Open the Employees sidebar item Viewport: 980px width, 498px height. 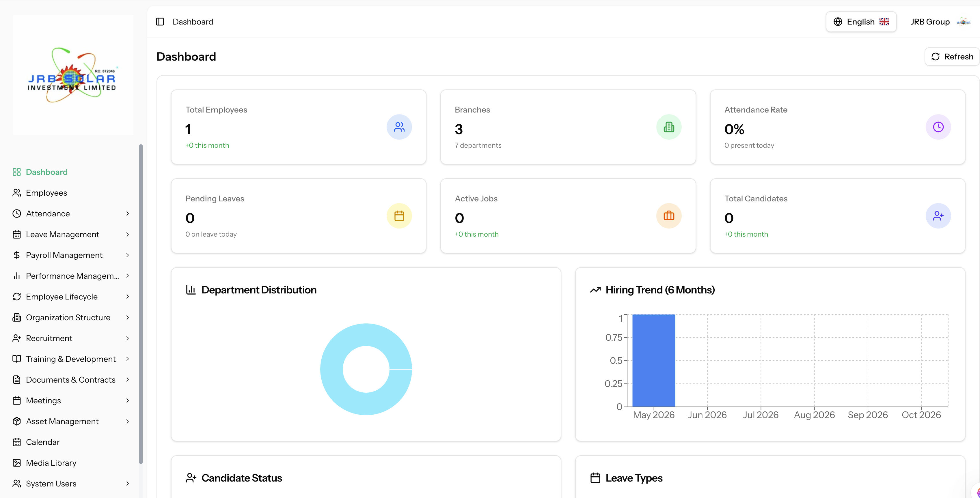(72, 193)
